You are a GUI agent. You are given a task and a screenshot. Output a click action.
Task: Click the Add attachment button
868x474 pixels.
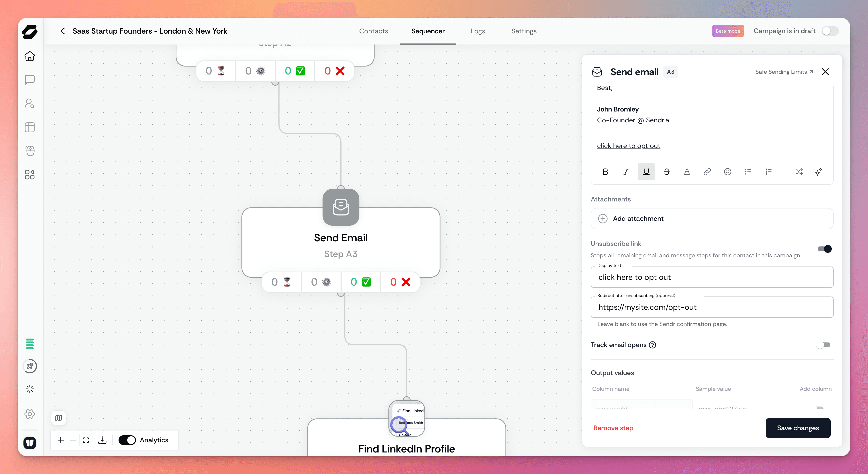coord(712,219)
